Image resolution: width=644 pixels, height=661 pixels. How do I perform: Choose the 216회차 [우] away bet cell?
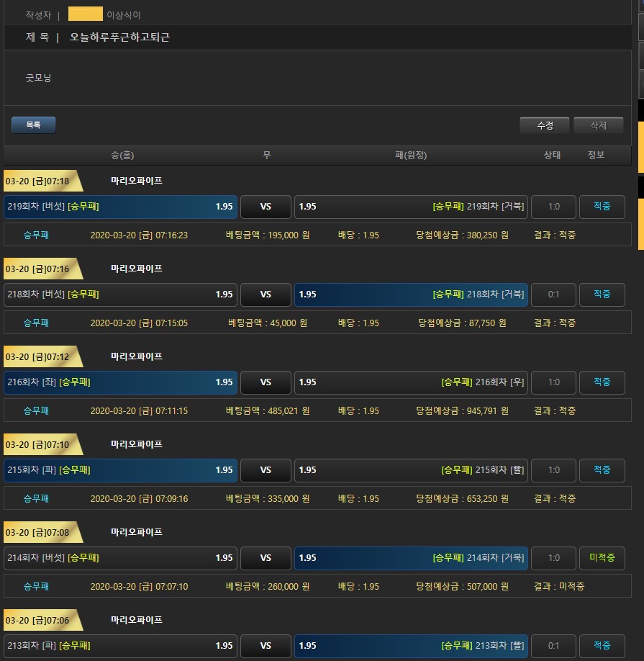click(411, 382)
